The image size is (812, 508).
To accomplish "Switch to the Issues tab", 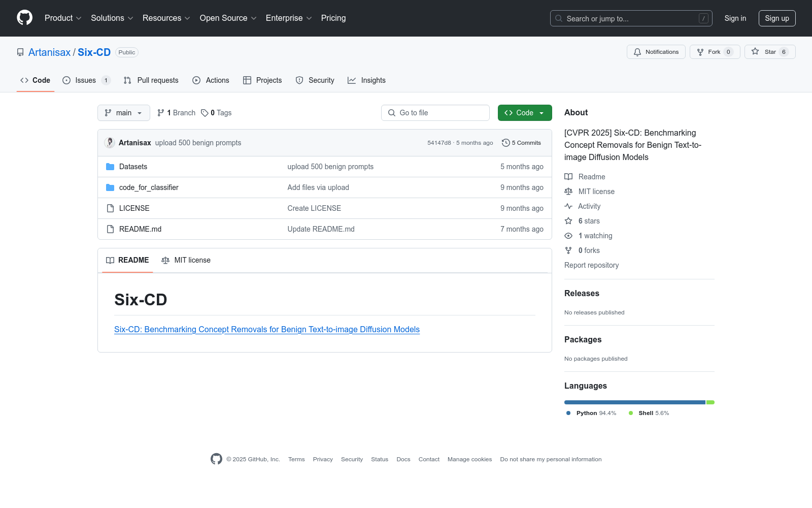I will click(x=86, y=80).
